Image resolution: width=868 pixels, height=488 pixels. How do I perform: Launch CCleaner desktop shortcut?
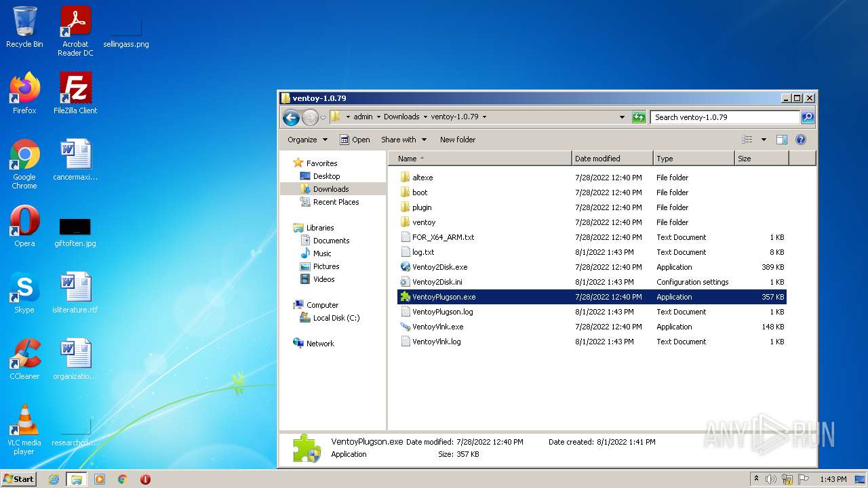(x=24, y=359)
